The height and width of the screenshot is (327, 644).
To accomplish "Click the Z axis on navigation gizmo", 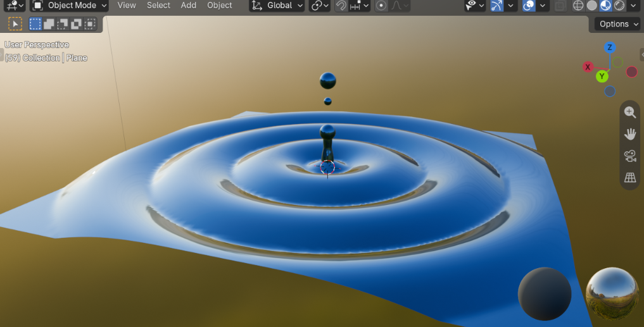I will [610, 47].
